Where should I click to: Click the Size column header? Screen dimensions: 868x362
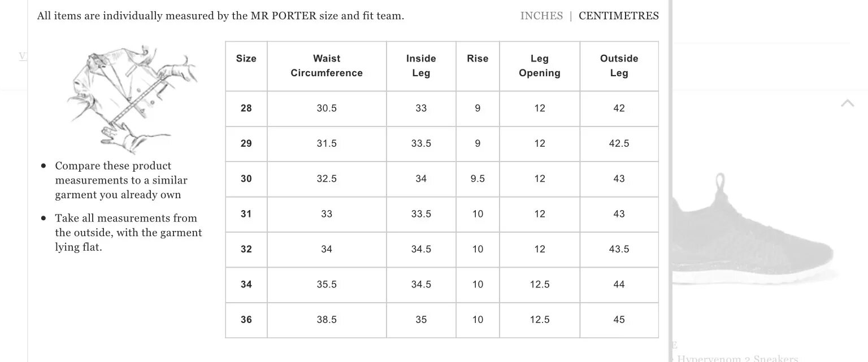point(246,59)
